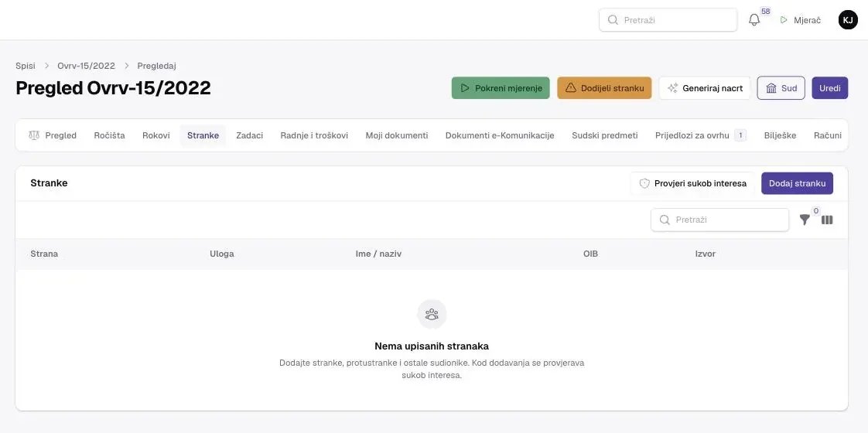Image resolution: width=868 pixels, height=433 pixels.
Task: Click the 1 badge beside Prijedlozi za ovrhu
Action: pyautogui.click(x=740, y=135)
